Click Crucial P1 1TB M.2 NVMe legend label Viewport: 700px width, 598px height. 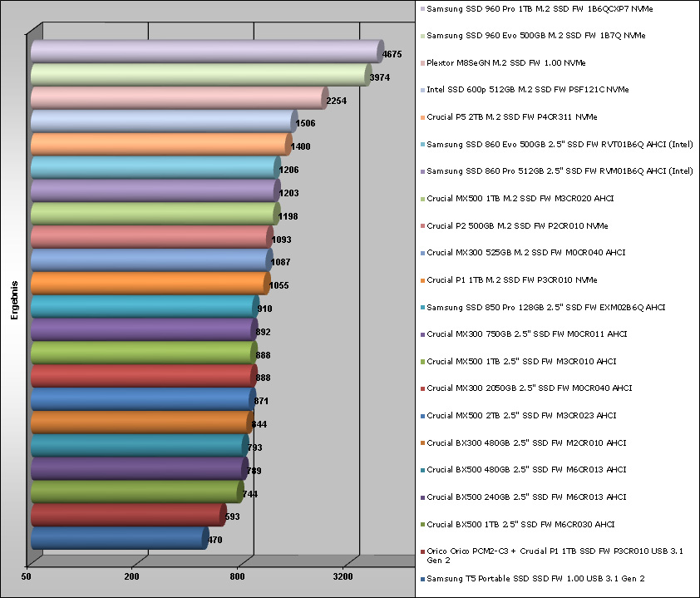[x=511, y=280]
